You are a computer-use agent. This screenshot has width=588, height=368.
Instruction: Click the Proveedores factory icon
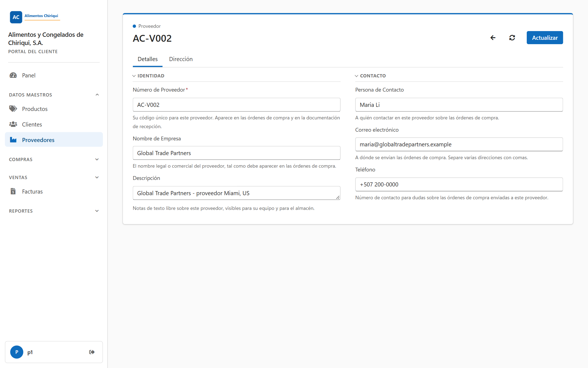pyautogui.click(x=13, y=140)
